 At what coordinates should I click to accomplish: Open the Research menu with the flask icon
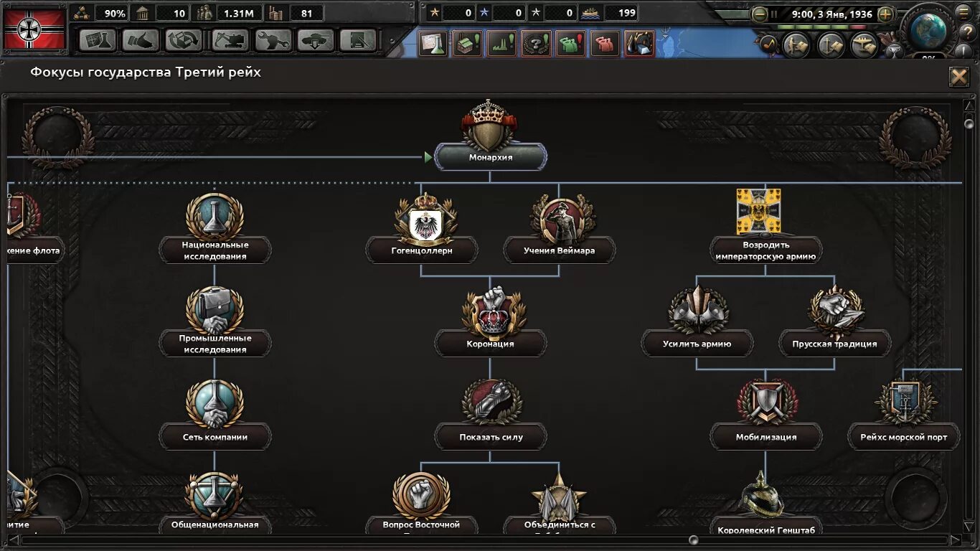pyautogui.click(x=98, y=40)
